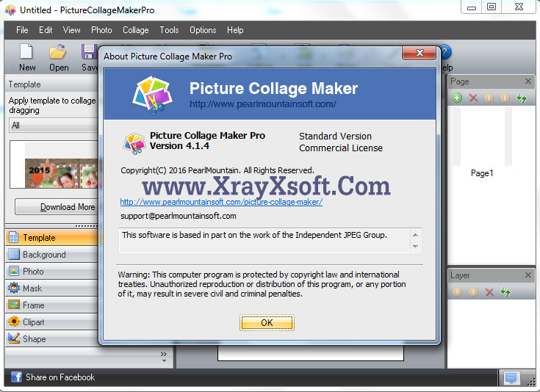Close the Layer panel
This screenshot has height=392, width=540.
[528, 275]
